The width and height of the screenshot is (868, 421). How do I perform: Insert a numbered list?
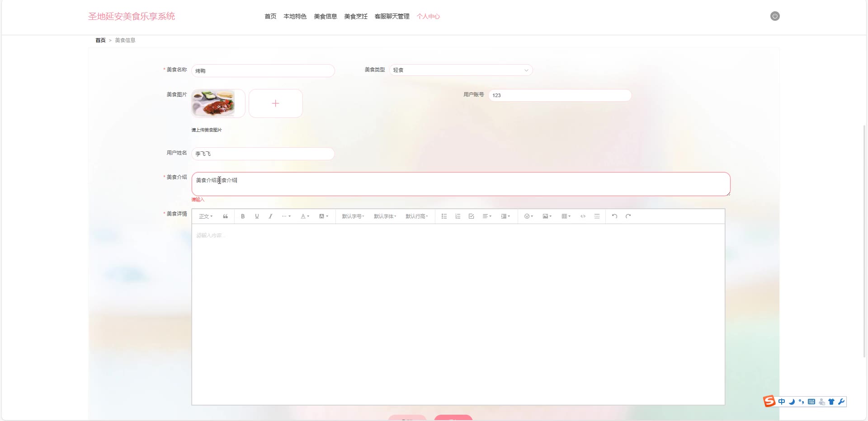[458, 216]
